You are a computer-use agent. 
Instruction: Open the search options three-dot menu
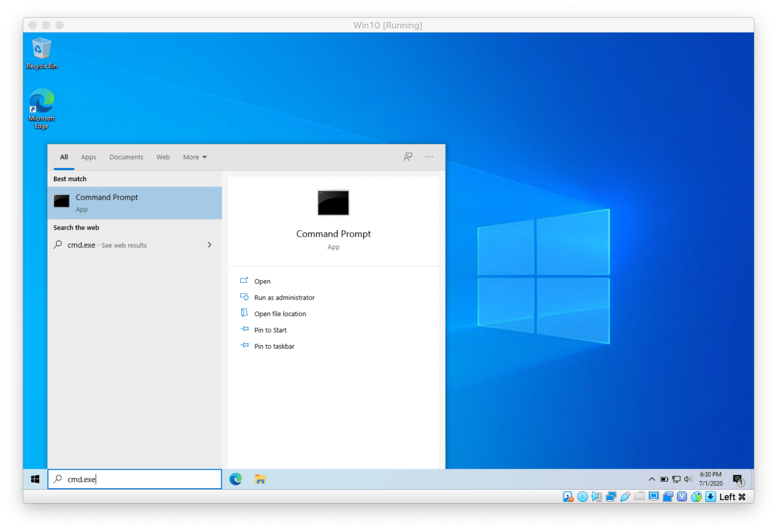pos(429,157)
